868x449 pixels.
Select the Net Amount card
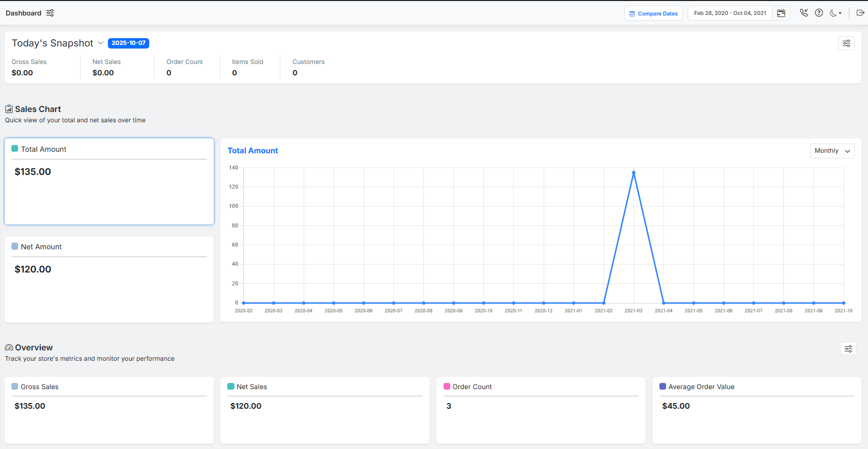(x=109, y=279)
